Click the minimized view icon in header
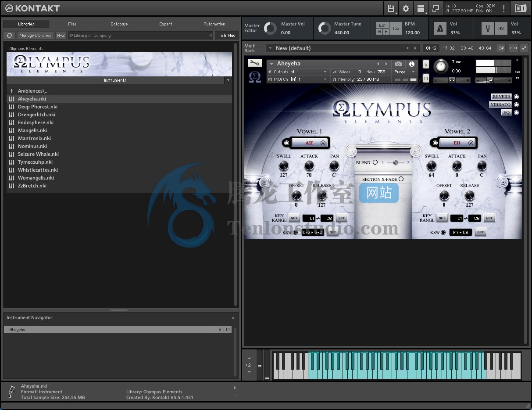Viewport: 532px width, 410px height. (x=435, y=8)
